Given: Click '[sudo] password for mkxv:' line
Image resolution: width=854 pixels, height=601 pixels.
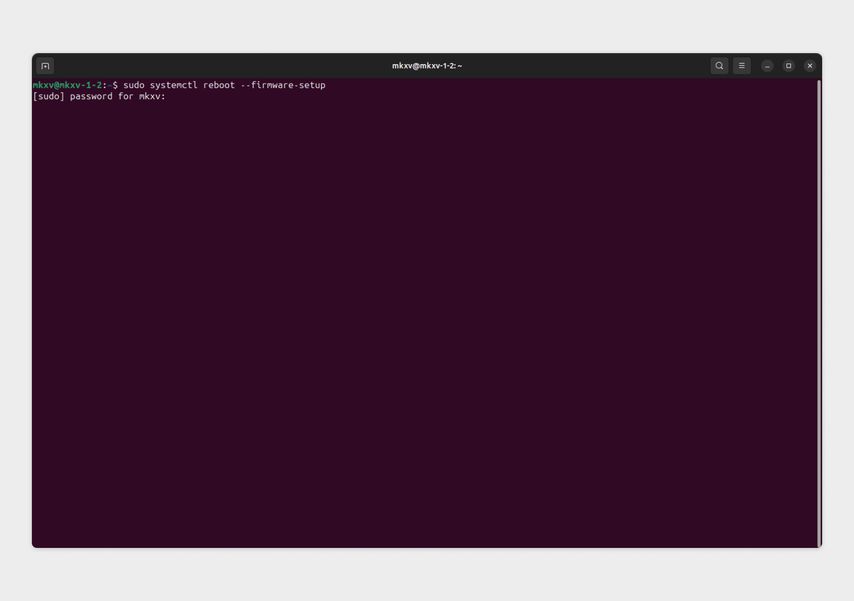Looking at the screenshot, I should 99,96.
